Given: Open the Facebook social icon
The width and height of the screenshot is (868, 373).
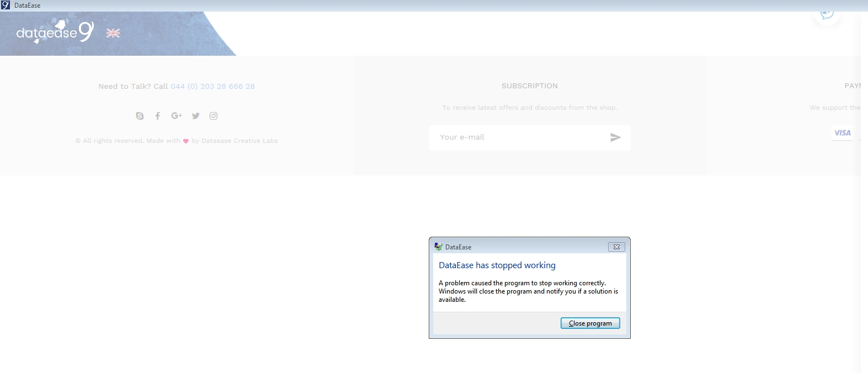Looking at the screenshot, I should tap(158, 116).
